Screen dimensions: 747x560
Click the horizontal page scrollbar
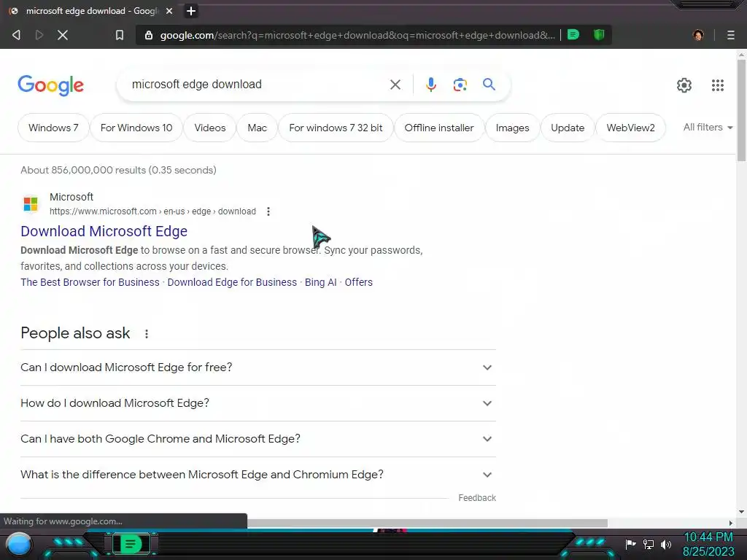pyautogui.click(x=427, y=523)
